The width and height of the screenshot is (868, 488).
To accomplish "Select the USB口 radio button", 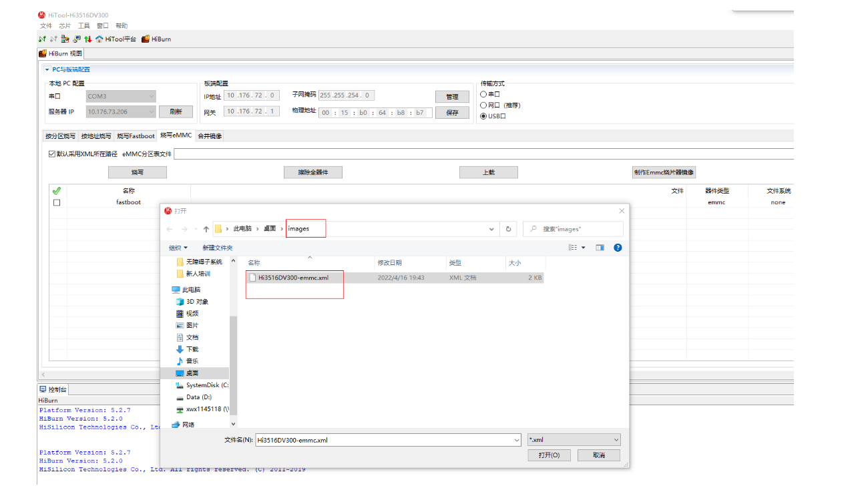I will (x=483, y=115).
